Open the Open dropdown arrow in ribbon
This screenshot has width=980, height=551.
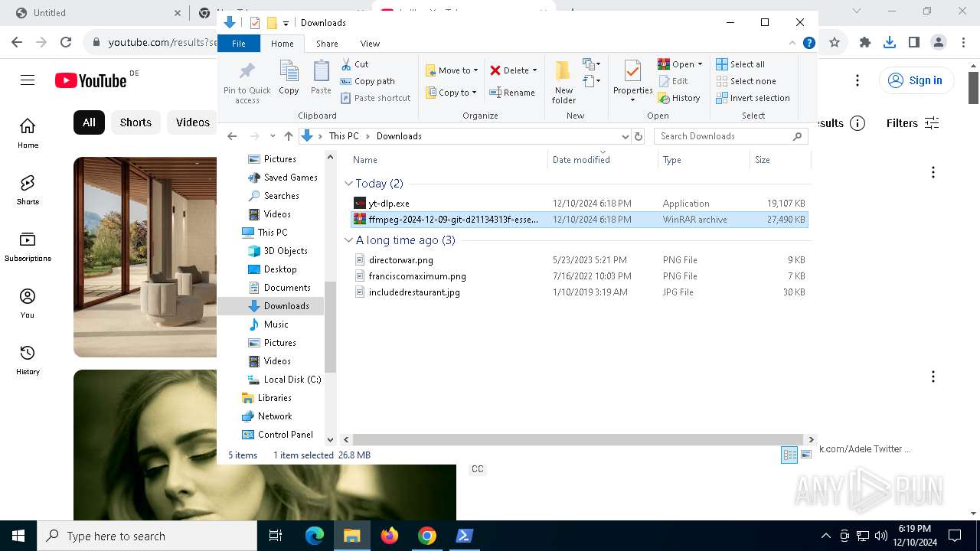tap(700, 64)
